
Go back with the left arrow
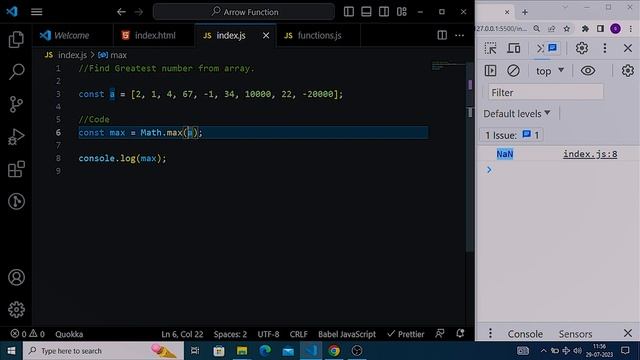121,12
